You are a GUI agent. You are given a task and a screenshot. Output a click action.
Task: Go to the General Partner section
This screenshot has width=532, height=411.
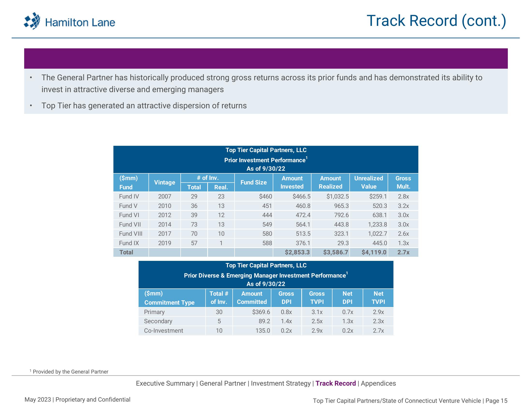pos(223,383)
